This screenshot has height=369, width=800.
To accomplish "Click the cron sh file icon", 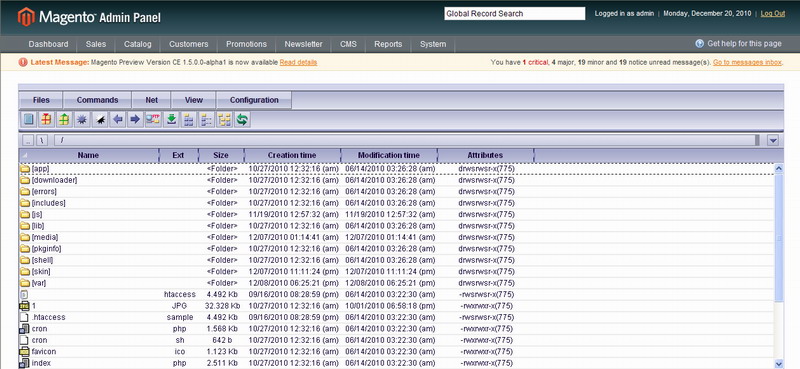I will (x=24, y=340).
